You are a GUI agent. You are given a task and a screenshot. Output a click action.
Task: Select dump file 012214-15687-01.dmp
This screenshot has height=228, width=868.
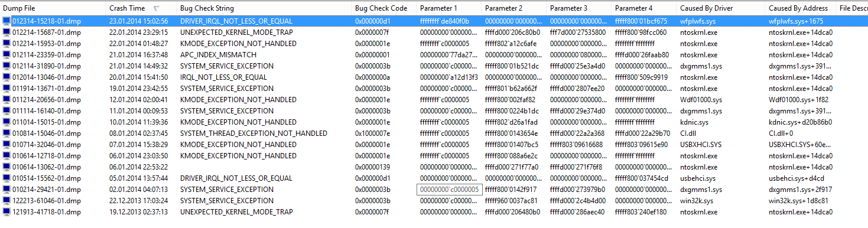coord(47,32)
